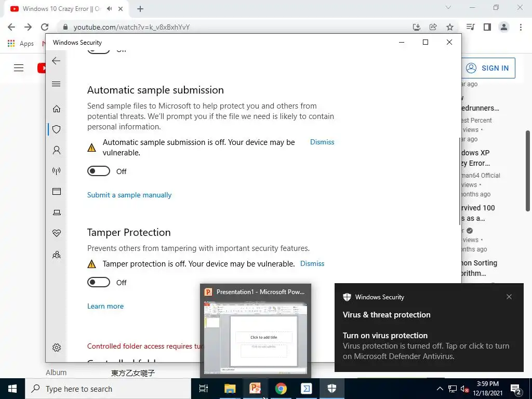Open PowerShell taskbar icon
This screenshot has width=532, height=399.
307,389
